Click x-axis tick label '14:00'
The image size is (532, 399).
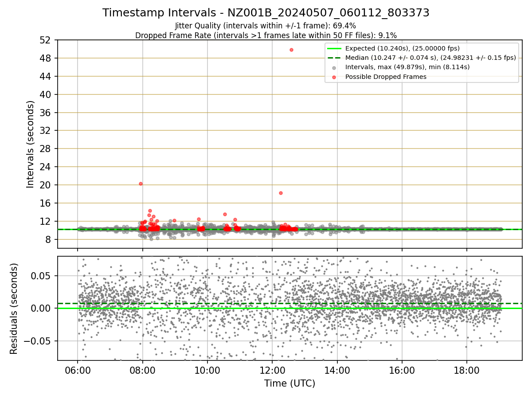(x=337, y=371)
